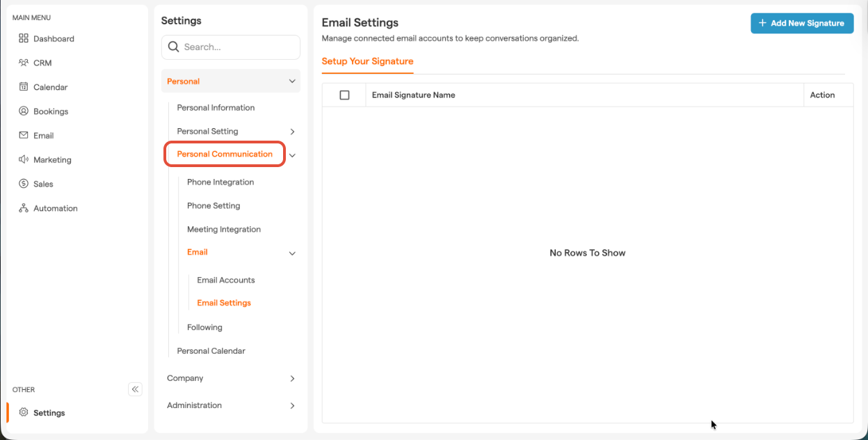This screenshot has width=868, height=440.
Task: Click the Settings gear icon
Action: coord(24,412)
